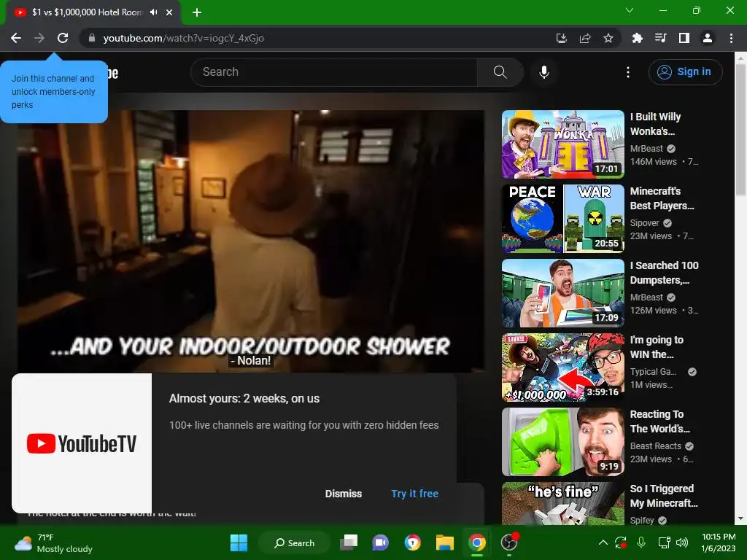Click the browser forward arrow
The height and width of the screenshot is (560, 747).
click(x=39, y=38)
